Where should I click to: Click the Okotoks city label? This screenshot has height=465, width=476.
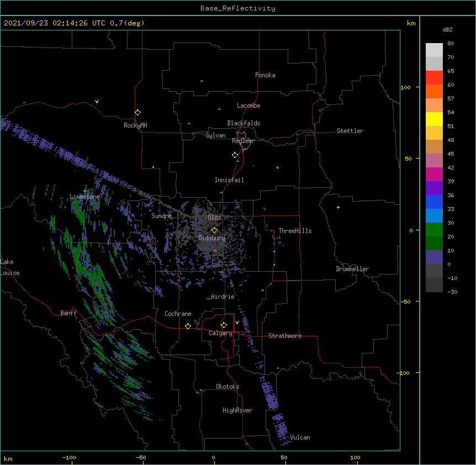tap(228, 387)
